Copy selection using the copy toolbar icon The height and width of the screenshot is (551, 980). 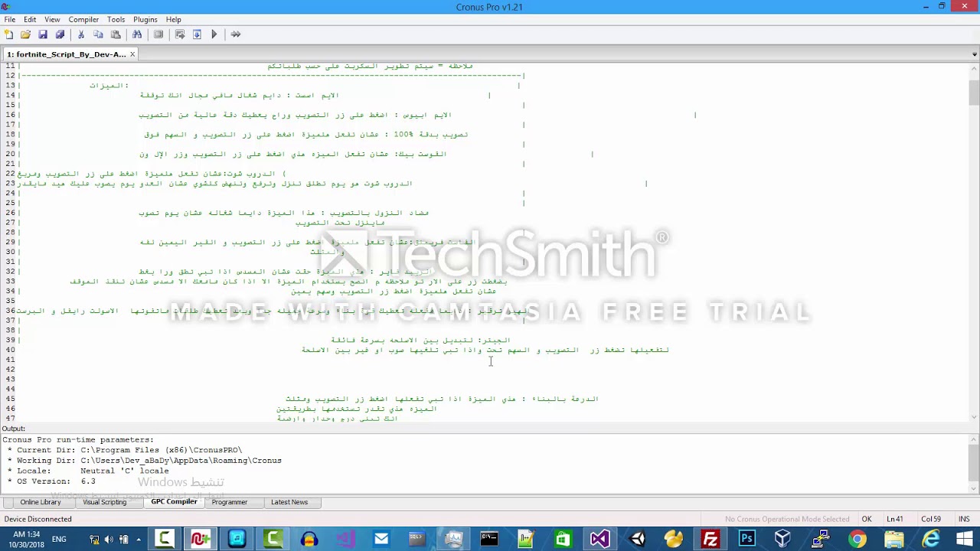98,34
